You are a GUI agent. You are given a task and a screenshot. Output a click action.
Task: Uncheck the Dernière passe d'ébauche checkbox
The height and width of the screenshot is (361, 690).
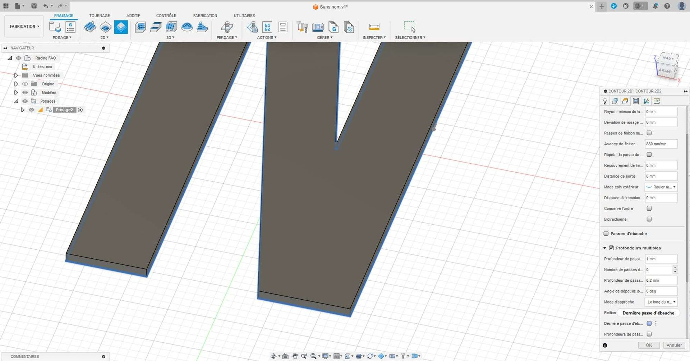pyautogui.click(x=649, y=324)
